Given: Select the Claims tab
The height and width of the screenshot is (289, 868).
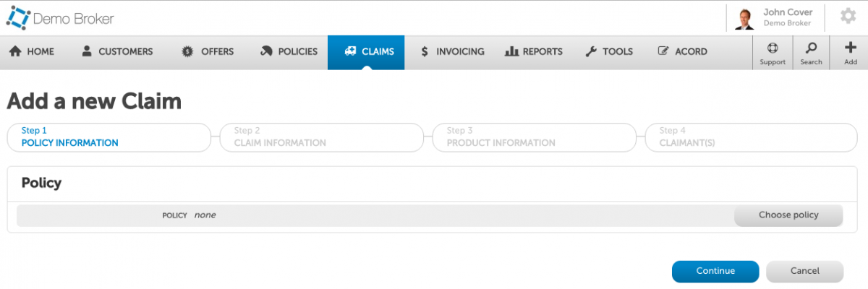Looking at the screenshot, I should click(366, 52).
